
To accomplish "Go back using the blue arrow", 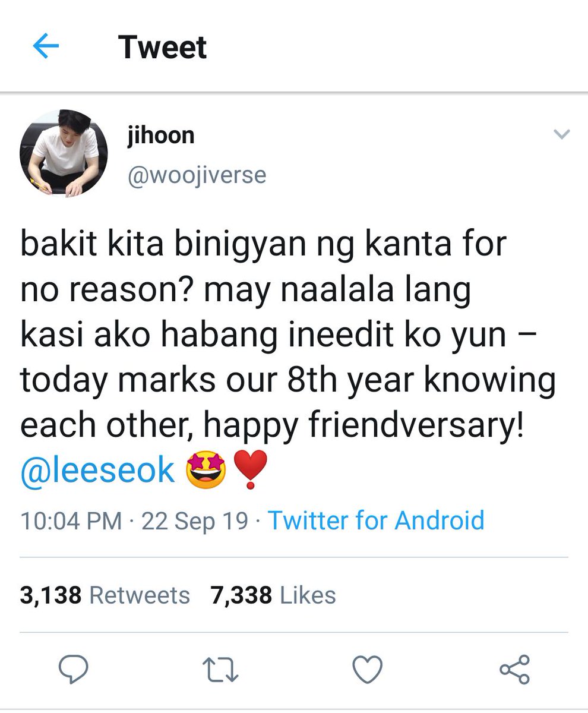I will pos(46,47).
